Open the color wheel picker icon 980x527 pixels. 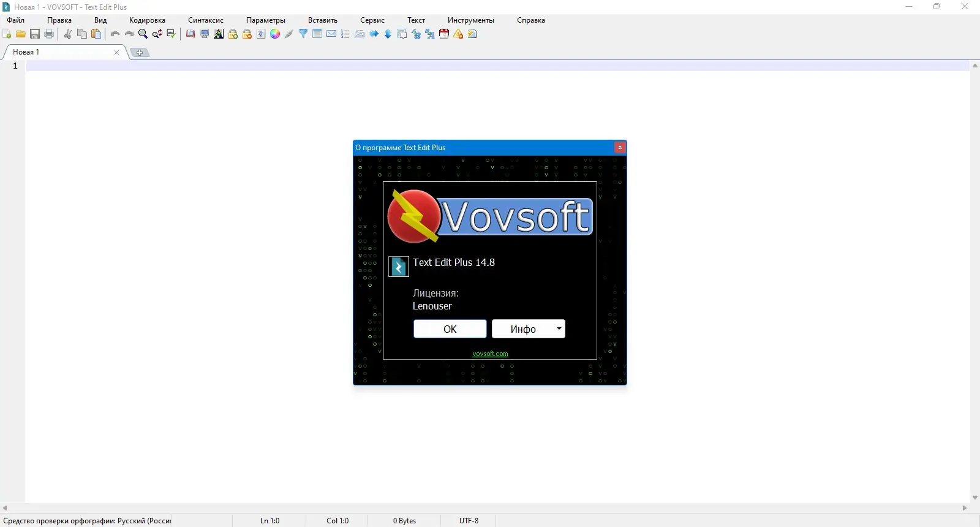(x=275, y=34)
